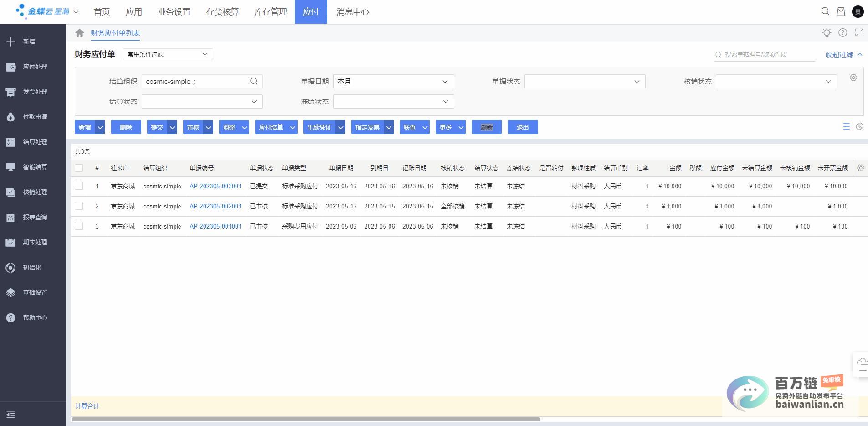The width and height of the screenshot is (868, 426).
Task: Click the 删除 button
Action: tap(126, 127)
